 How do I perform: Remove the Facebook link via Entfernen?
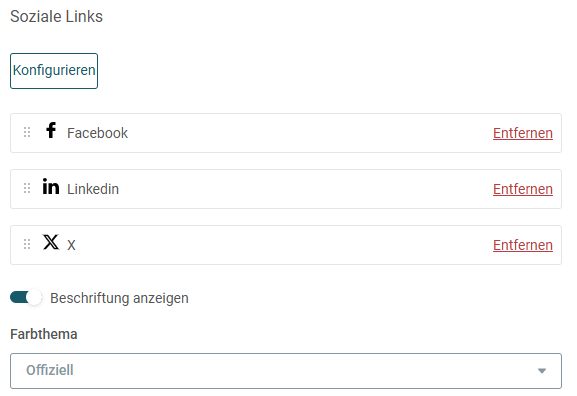pyautogui.click(x=523, y=133)
